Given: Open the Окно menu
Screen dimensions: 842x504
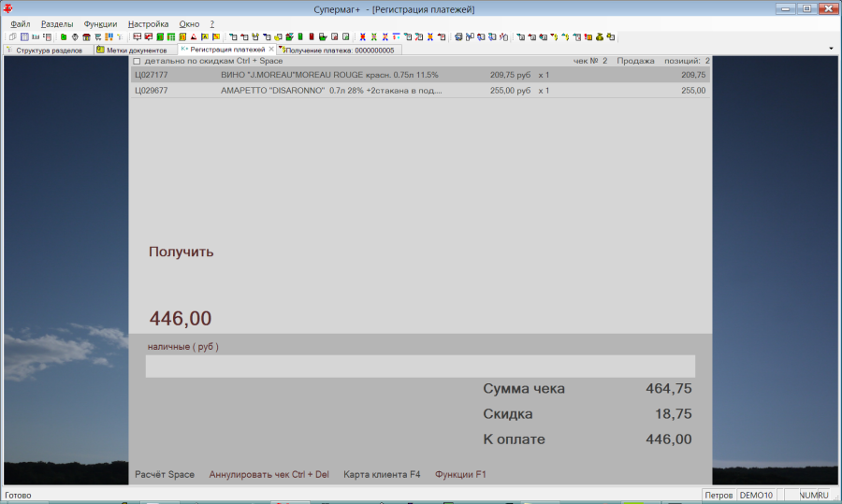Looking at the screenshot, I should pyautogui.click(x=189, y=24).
